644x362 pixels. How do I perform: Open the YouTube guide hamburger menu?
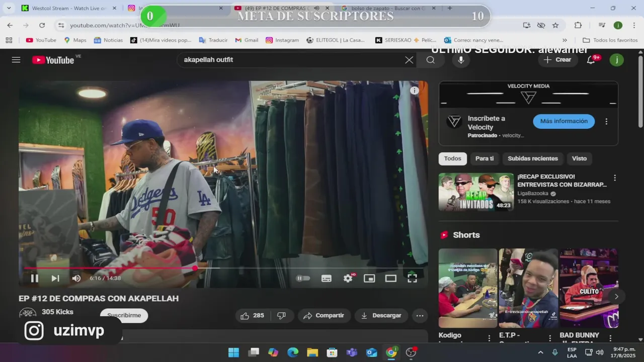tap(16, 60)
